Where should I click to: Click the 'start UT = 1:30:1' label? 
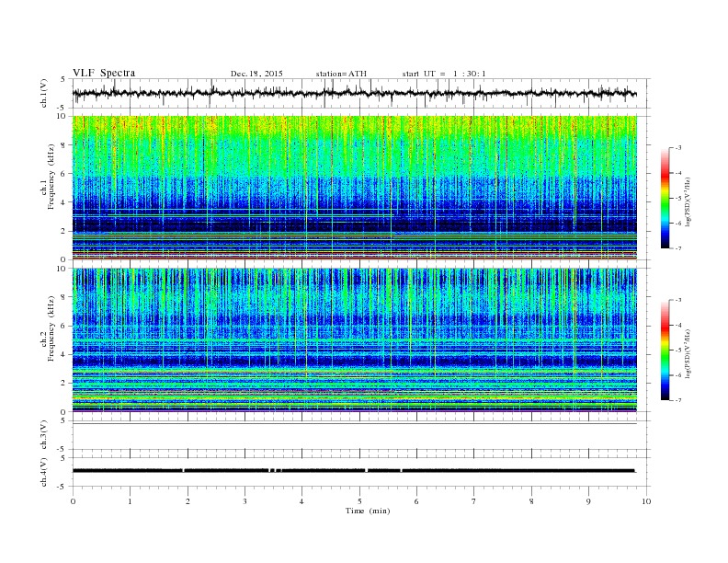[444, 74]
